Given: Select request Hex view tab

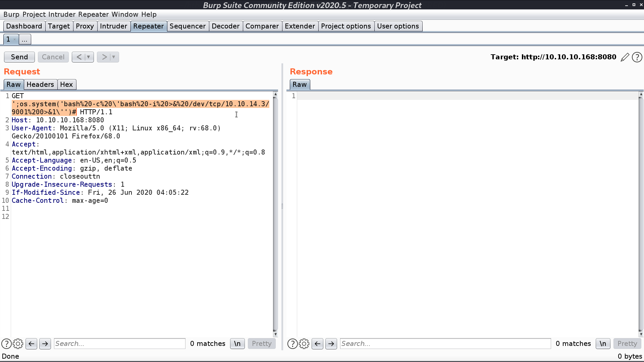Looking at the screenshot, I should [x=67, y=84].
